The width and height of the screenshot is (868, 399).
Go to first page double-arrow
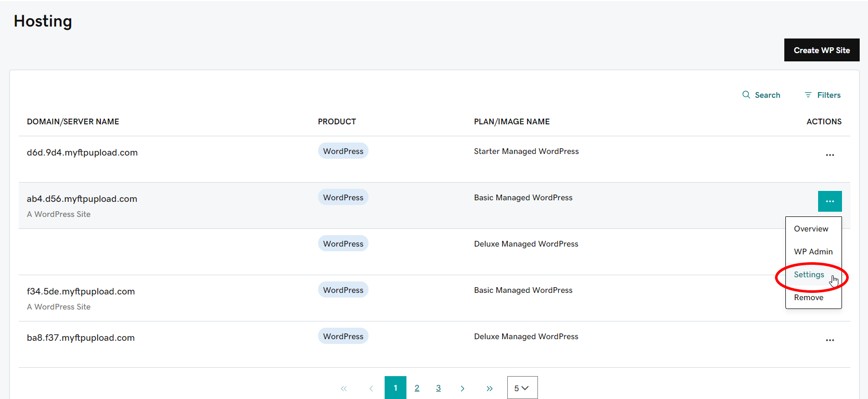click(x=344, y=388)
